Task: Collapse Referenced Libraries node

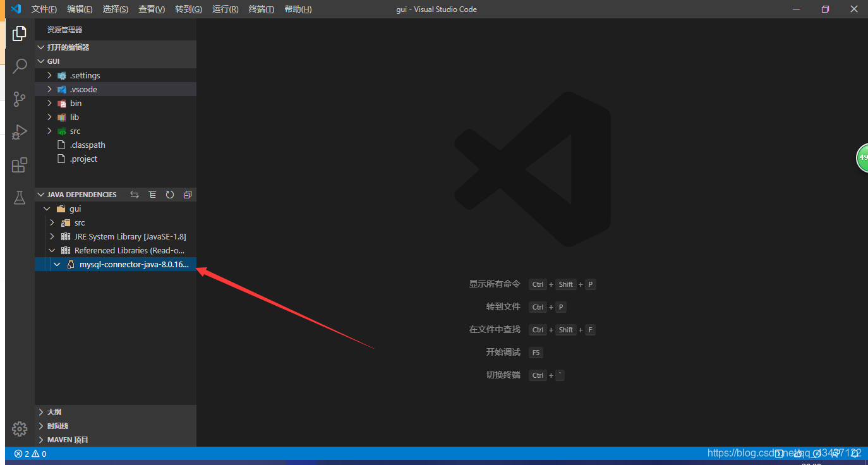Action: (116, 250)
